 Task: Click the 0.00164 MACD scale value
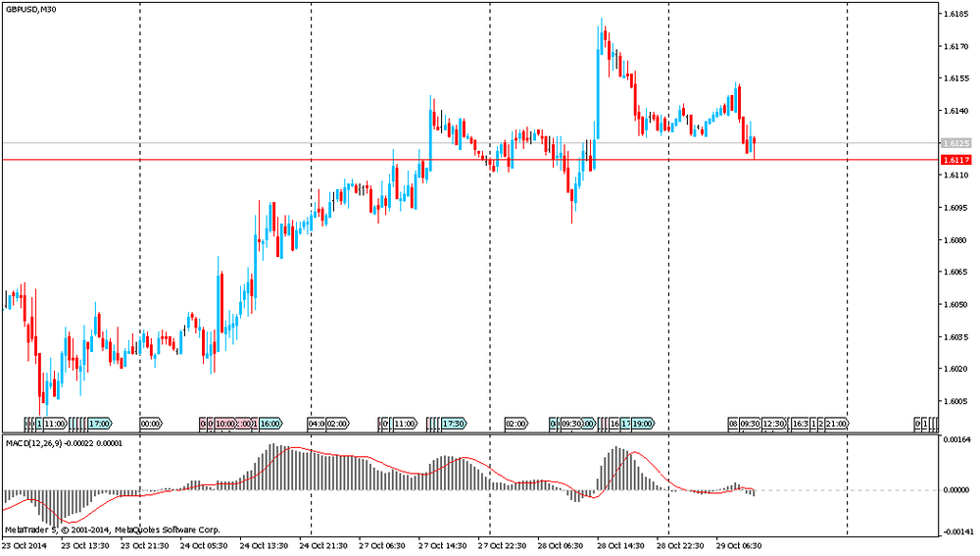click(x=956, y=439)
